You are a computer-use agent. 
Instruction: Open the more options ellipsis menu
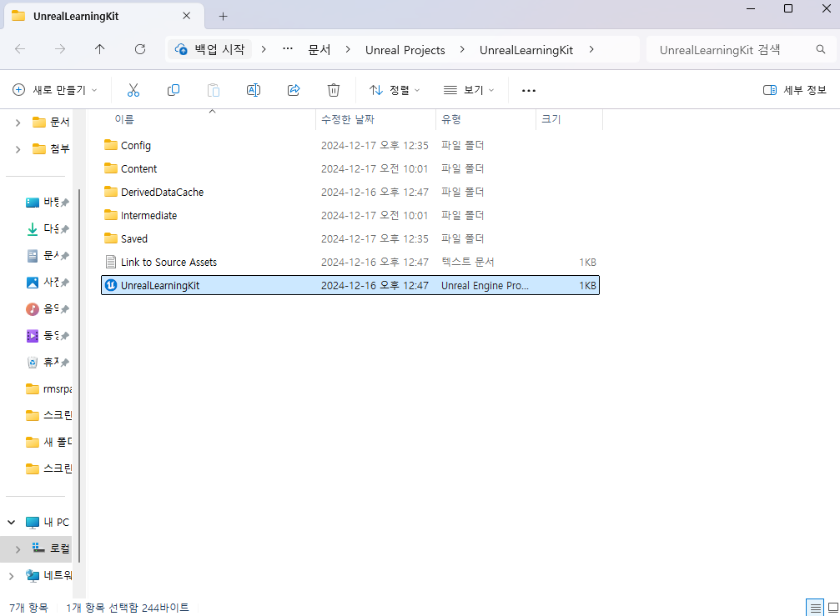(x=529, y=91)
